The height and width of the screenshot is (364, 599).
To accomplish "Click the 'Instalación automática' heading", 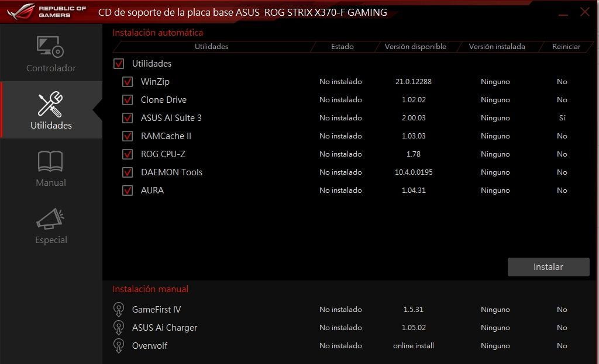I will click(157, 33).
